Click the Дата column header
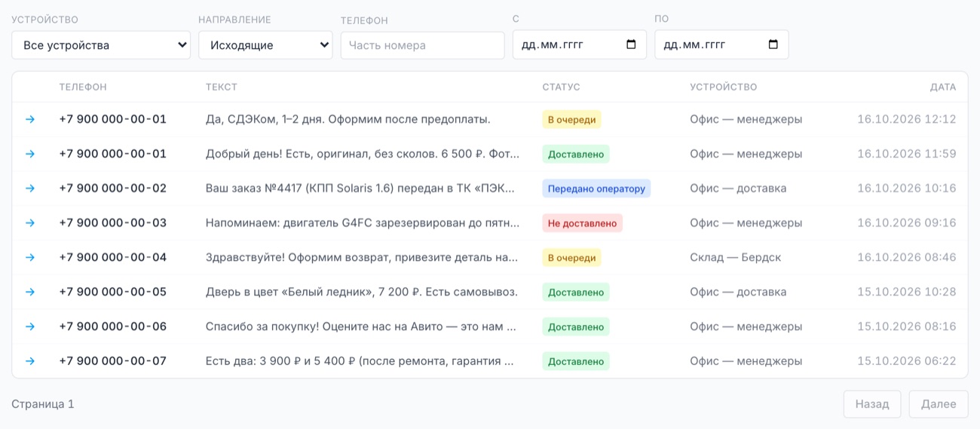Viewport: 980px width, 429px height. click(x=943, y=87)
